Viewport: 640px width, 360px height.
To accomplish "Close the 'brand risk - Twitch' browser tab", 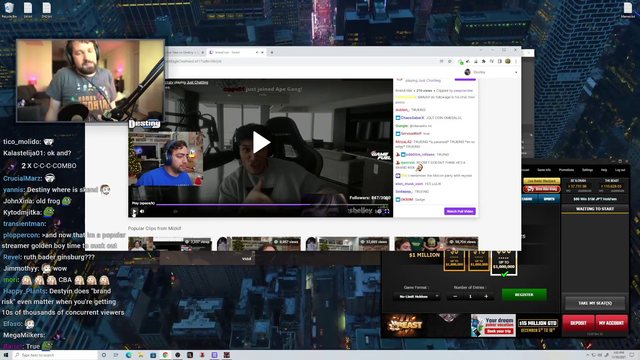I will (x=262, y=52).
